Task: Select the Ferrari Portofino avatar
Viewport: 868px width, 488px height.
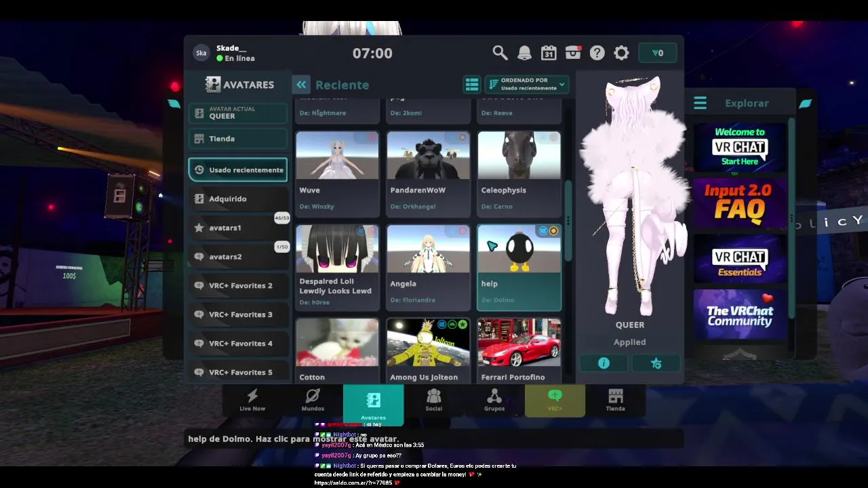Action: pyautogui.click(x=519, y=350)
